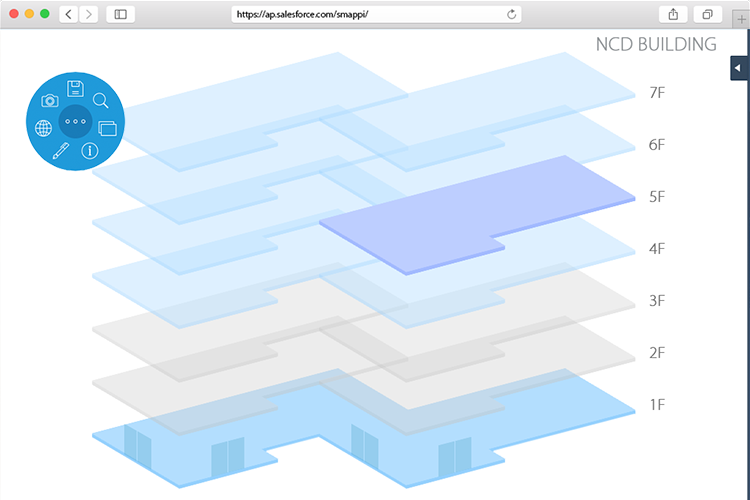Image resolution: width=750 pixels, height=500 pixels.
Task: Click the camera icon in radial menu
Action: point(50,100)
